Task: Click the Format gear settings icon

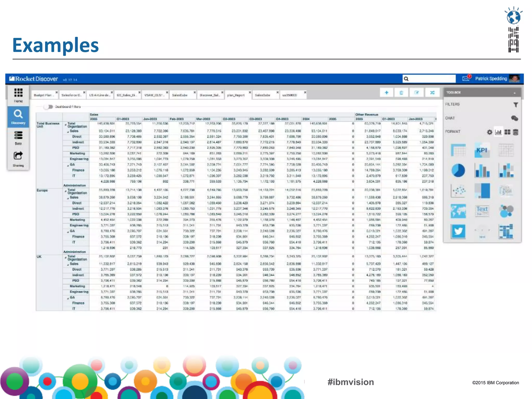Action: click(x=489, y=132)
